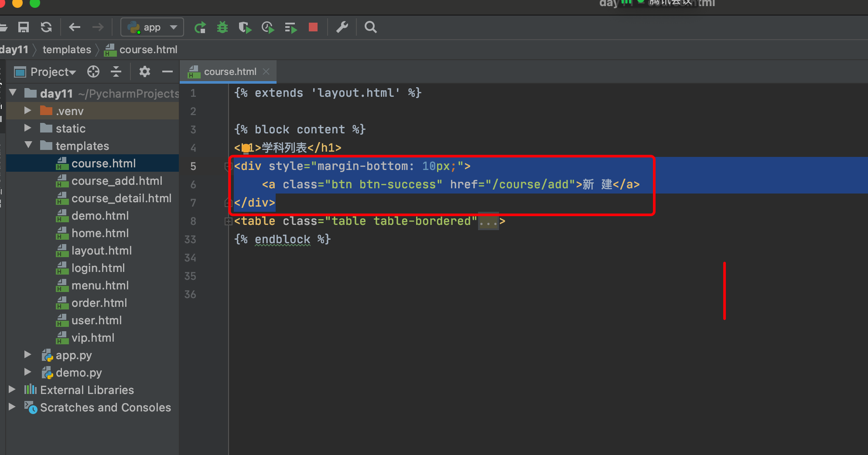This screenshot has width=868, height=455.
Task: Click line number 33 in gutter
Action: [190, 240]
